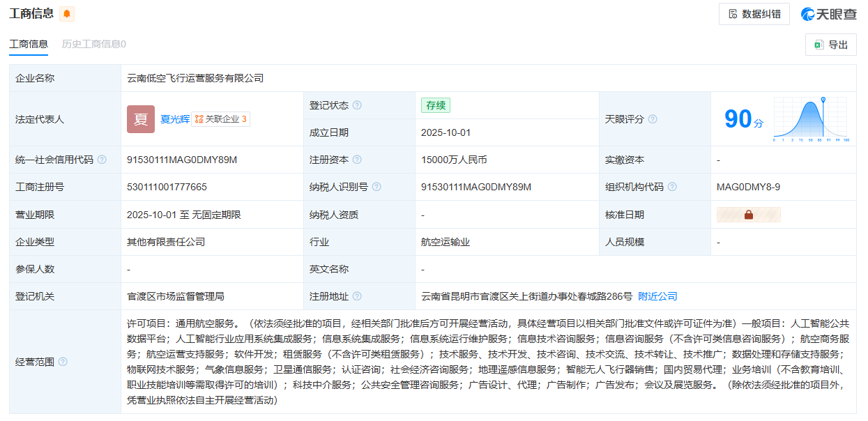Click help icon beside 统一社会信用代码
Image resolution: width=868 pixels, height=421 pixels.
[102, 160]
